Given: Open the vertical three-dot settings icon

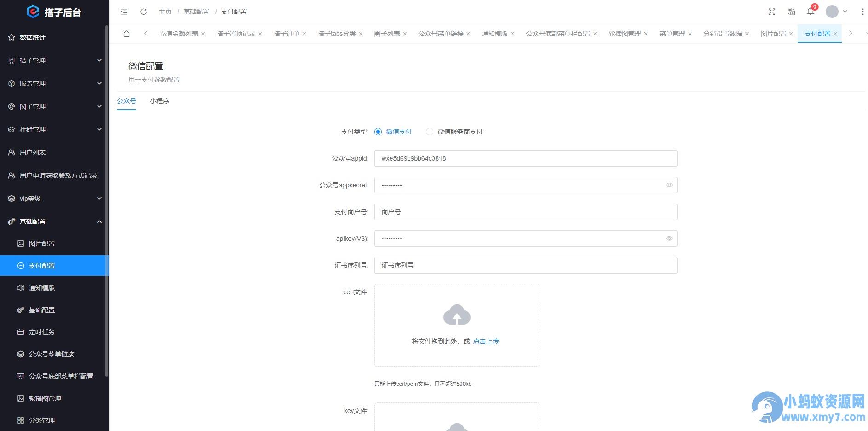Looking at the screenshot, I should [862, 12].
